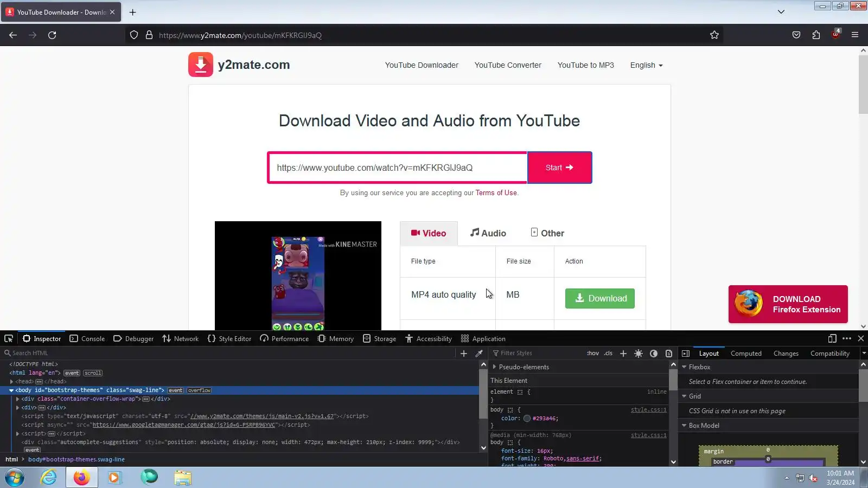Switch to the Console tab

pyautogui.click(x=87, y=338)
